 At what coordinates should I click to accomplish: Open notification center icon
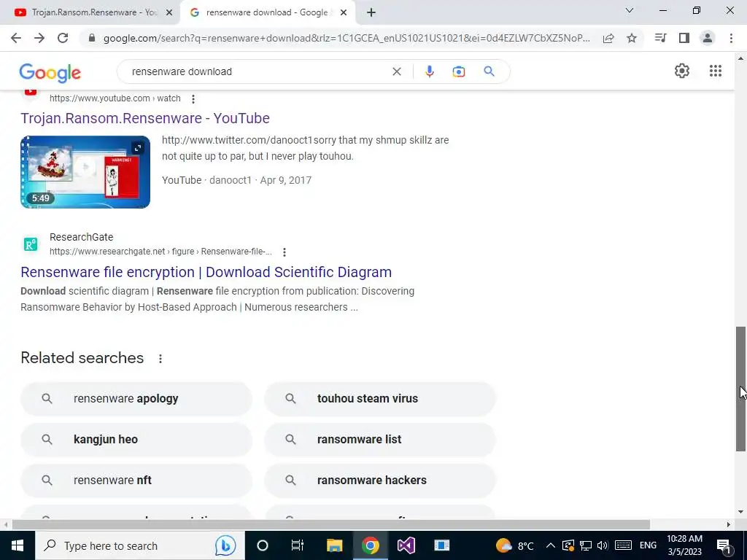click(724, 545)
